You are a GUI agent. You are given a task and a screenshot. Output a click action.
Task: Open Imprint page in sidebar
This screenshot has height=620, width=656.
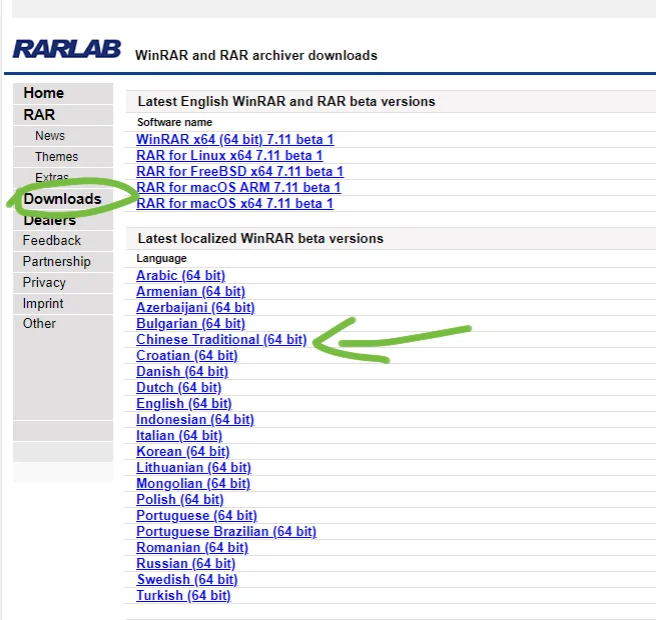coord(43,303)
